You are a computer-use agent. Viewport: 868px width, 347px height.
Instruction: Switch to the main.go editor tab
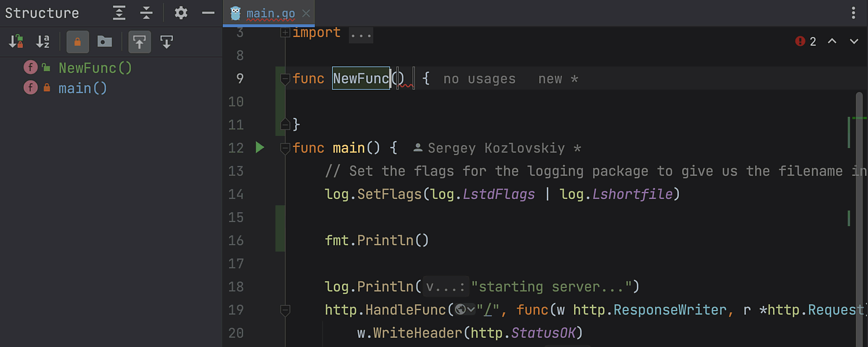(x=270, y=13)
